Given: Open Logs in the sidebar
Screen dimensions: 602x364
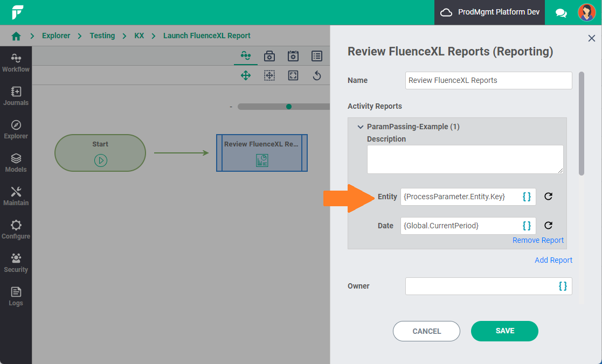Looking at the screenshot, I should [16, 297].
